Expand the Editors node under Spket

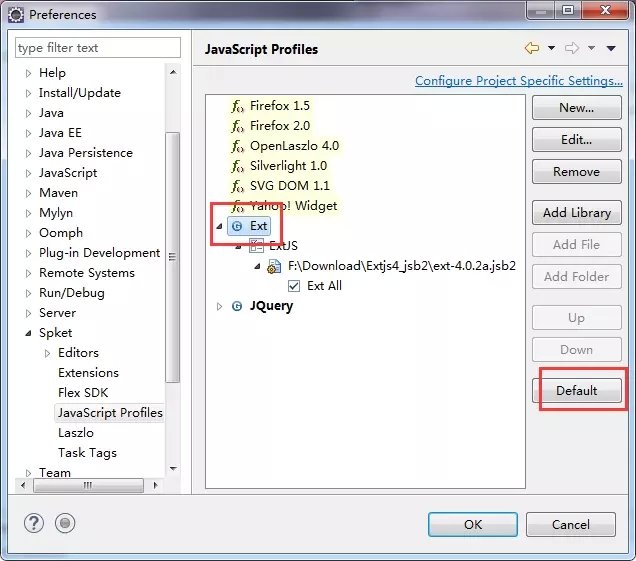tap(47, 353)
